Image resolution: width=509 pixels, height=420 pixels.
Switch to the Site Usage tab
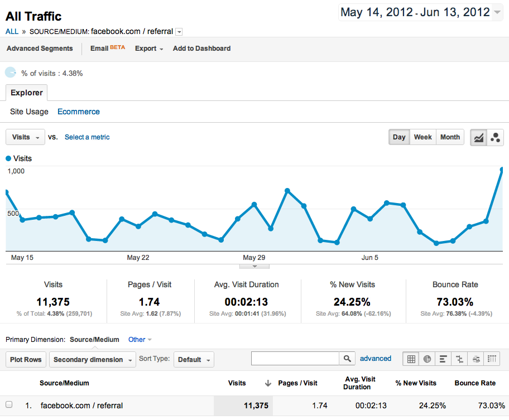[29, 112]
